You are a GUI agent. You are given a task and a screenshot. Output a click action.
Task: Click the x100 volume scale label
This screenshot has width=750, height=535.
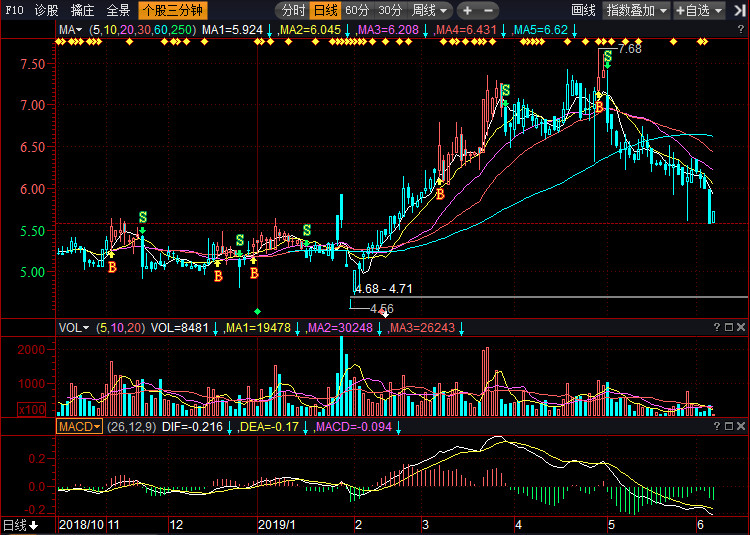click(30, 409)
